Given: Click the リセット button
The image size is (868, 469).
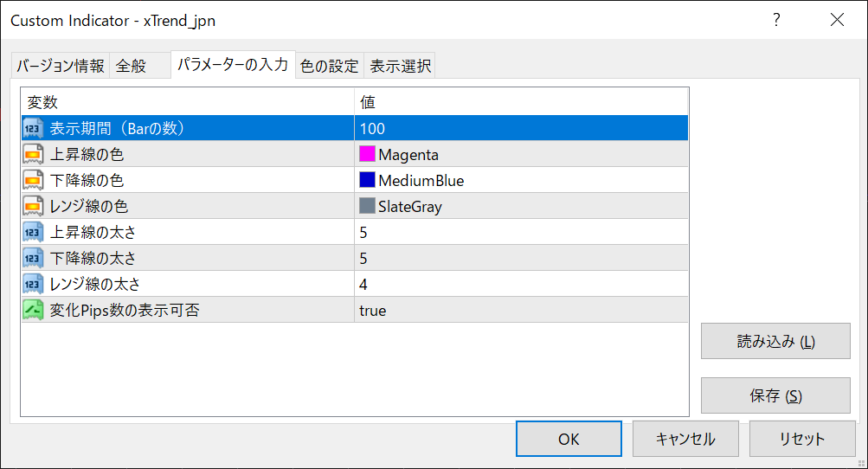Looking at the screenshot, I should pyautogui.click(x=802, y=439).
